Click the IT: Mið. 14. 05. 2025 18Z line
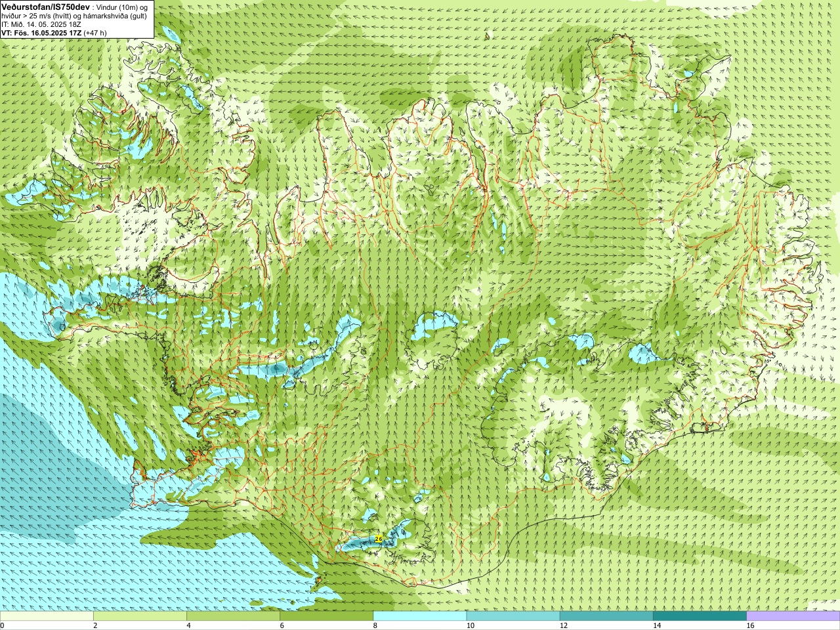Screen dimensions: 840x630 (x=41, y=24)
